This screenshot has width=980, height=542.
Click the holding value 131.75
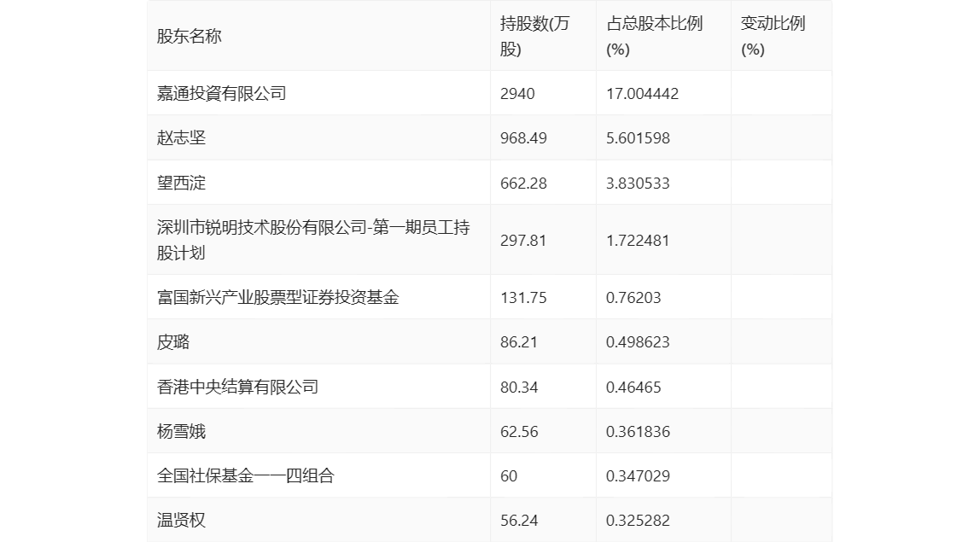click(523, 298)
